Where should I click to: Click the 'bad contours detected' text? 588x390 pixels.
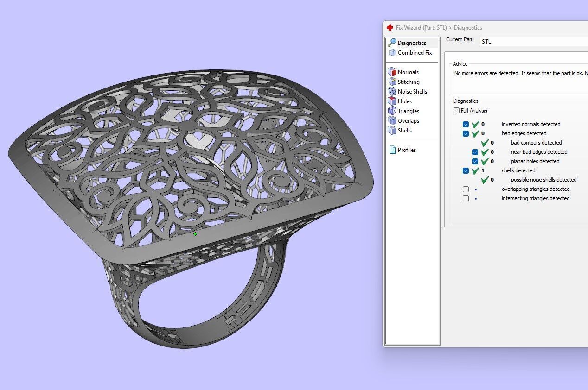coord(536,143)
